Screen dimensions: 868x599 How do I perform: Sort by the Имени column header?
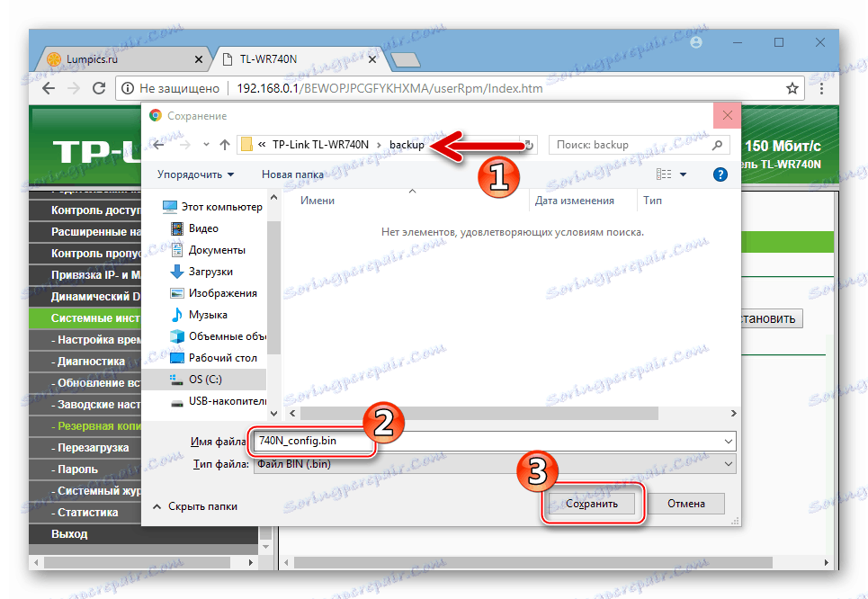(x=318, y=201)
